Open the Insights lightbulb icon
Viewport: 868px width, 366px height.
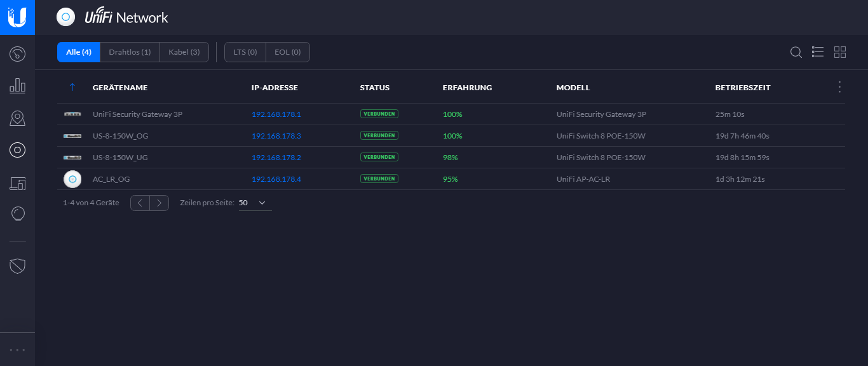18,214
